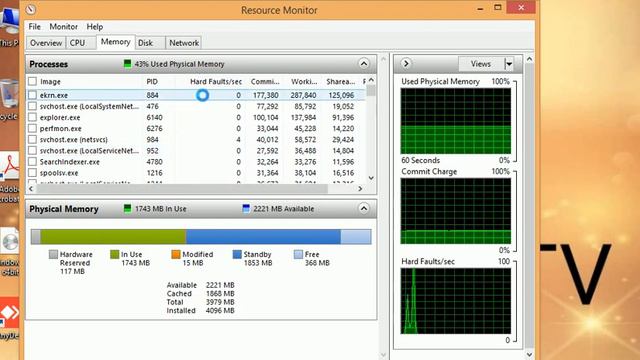Click process list scroll up arrow

click(x=371, y=80)
